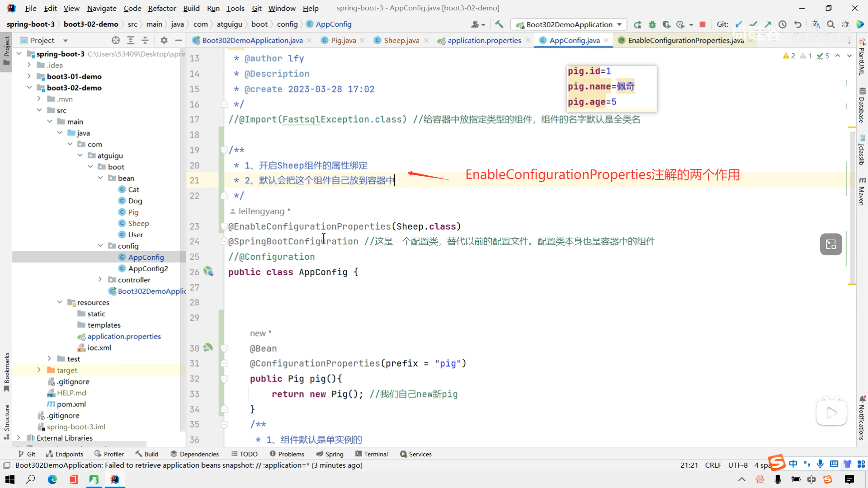The image size is (868, 488).
Task: Click the Git rollback arrow icon
Action: coord(798,24)
